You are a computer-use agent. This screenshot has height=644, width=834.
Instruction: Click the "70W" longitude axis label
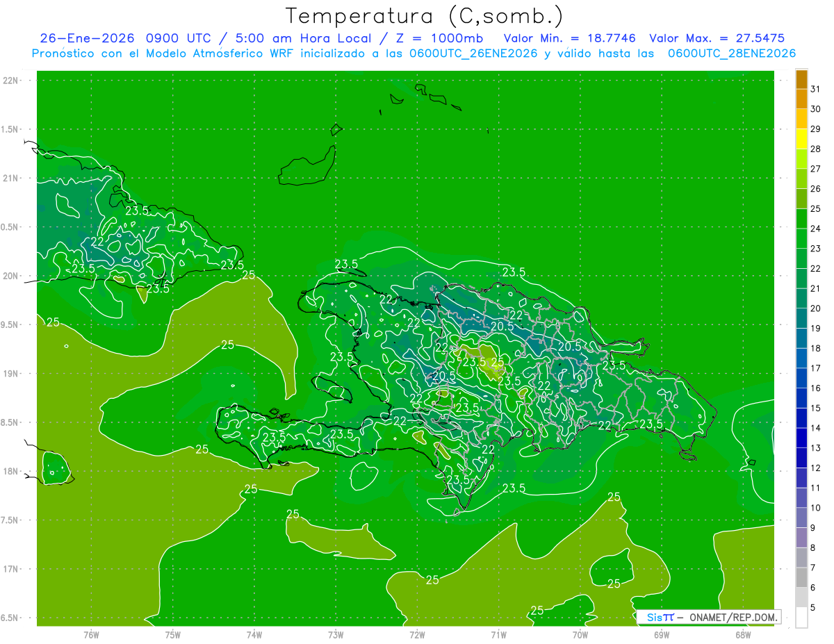580,635
